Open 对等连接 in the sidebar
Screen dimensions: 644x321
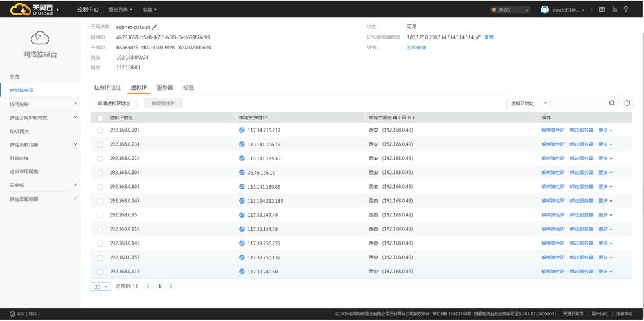(19, 158)
